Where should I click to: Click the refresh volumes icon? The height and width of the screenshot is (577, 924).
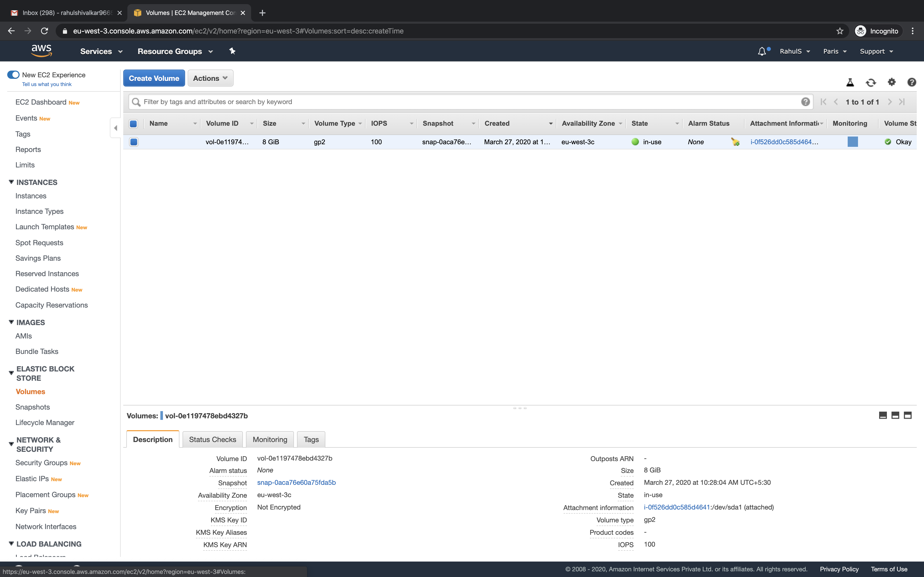tap(871, 82)
